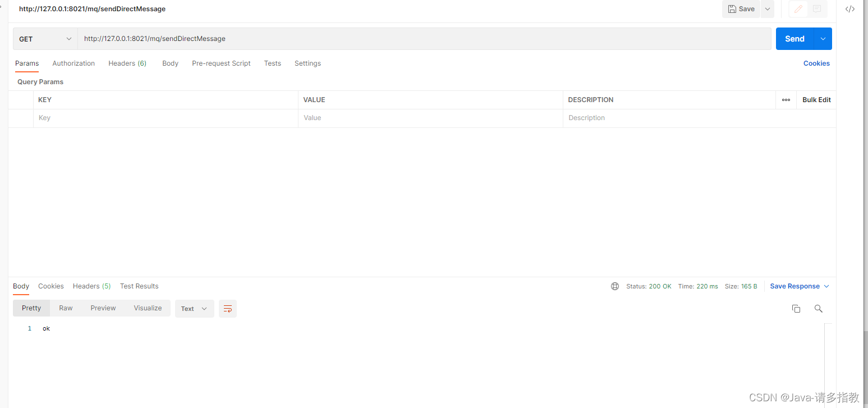This screenshot has width=868, height=408.
Task: Toggle line wrapping in the response
Action: pyautogui.click(x=227, y=308)
